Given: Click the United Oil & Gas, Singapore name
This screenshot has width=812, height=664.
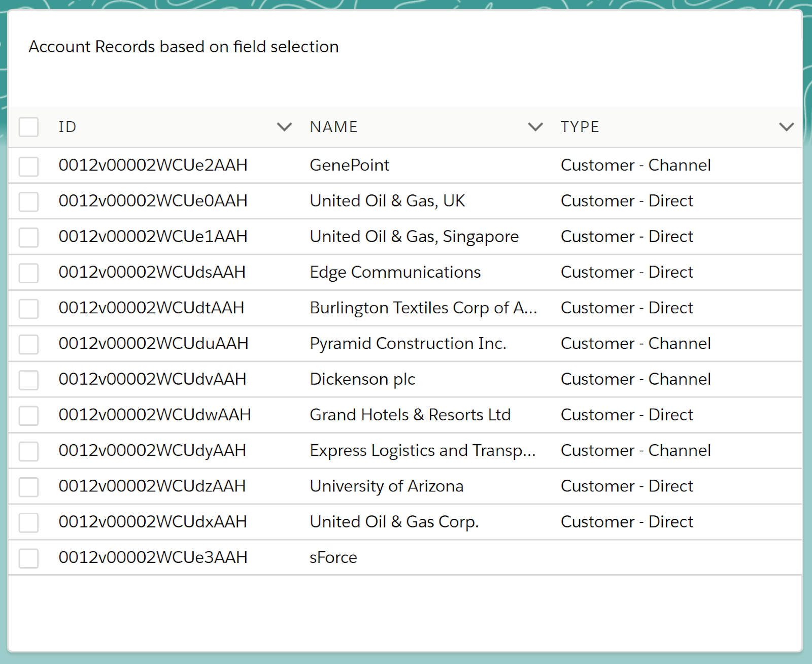Looking at the screenshot, I should (x=414, y=237).
